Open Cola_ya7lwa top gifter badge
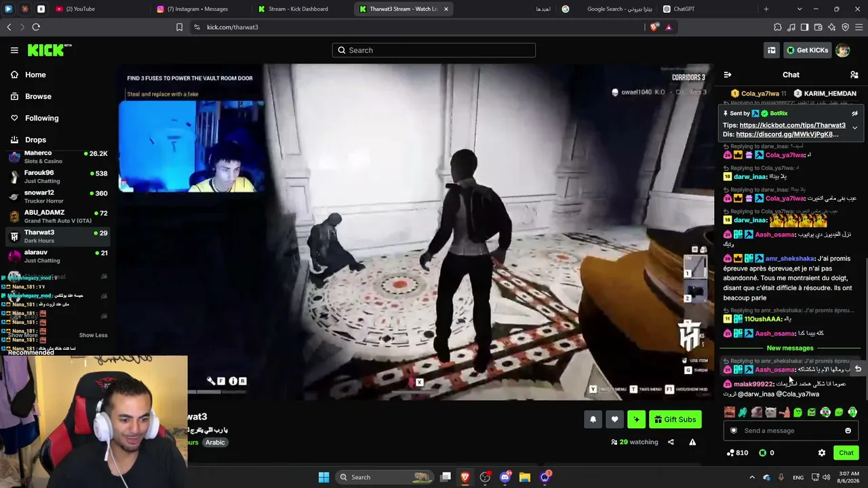This screenshot has width=868, height=488. pos(759,94)
